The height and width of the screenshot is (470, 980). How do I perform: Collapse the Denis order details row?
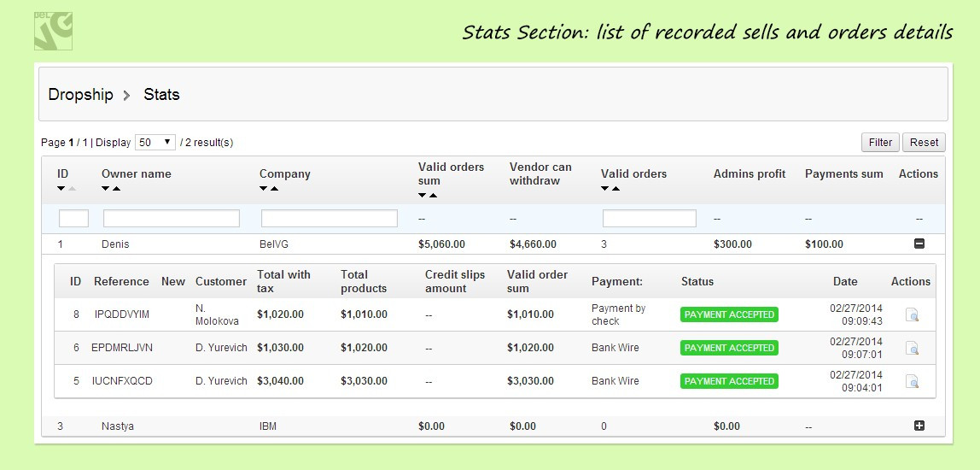point(919,244)
